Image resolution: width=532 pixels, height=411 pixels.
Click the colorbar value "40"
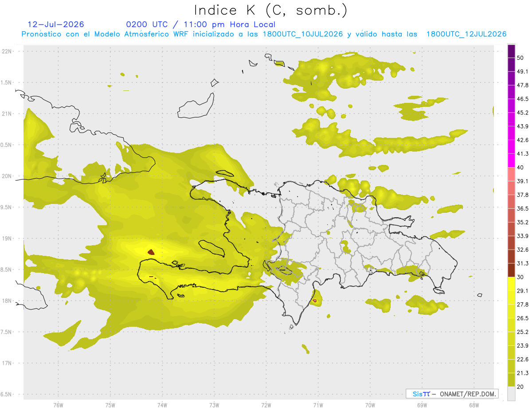(520, 168)
